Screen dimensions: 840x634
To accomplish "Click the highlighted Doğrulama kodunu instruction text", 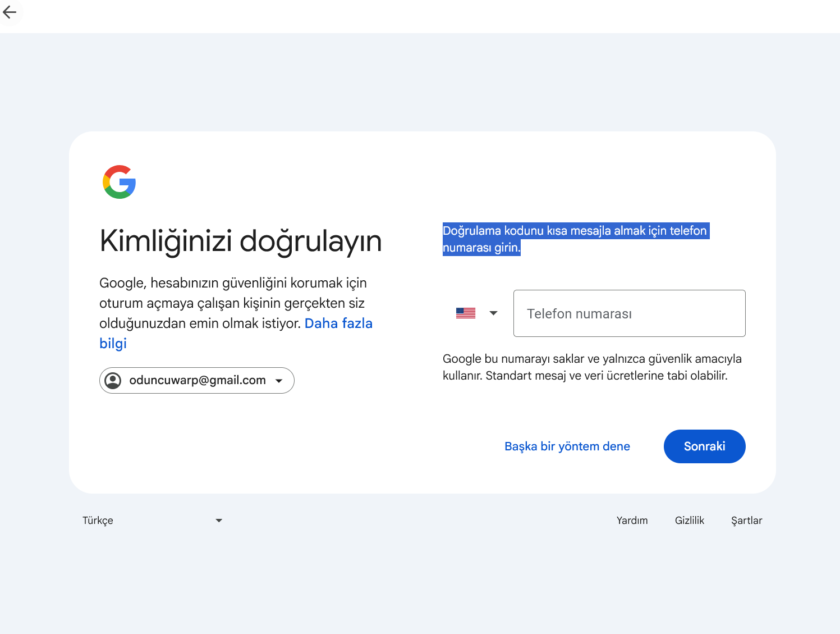I will point(576,239).
